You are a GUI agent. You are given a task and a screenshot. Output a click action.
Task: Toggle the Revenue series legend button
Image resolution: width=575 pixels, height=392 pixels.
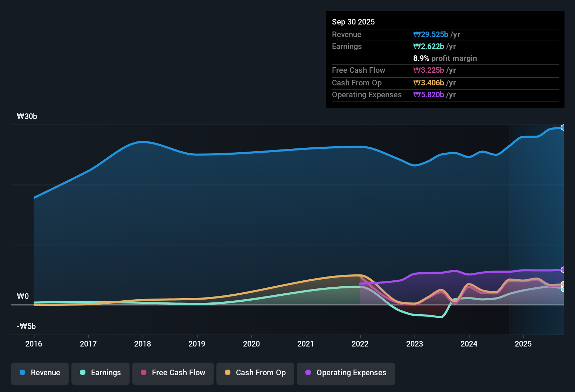(40, 373)
